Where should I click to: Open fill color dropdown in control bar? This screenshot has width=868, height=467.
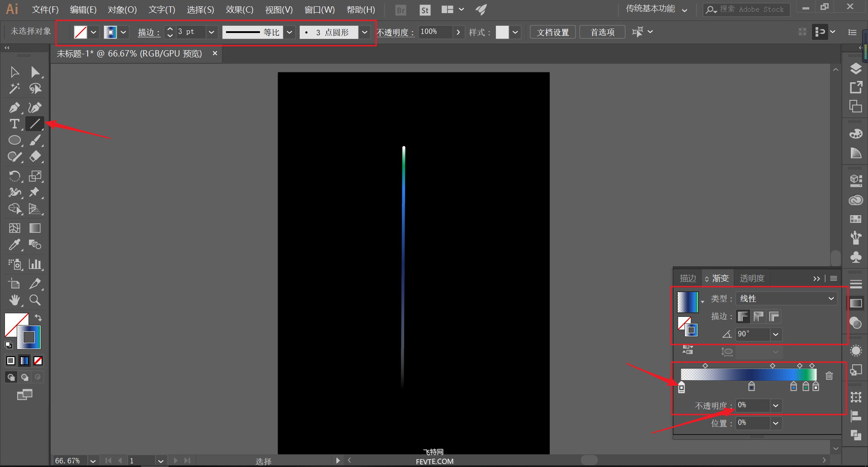click(x=93, y=32)
